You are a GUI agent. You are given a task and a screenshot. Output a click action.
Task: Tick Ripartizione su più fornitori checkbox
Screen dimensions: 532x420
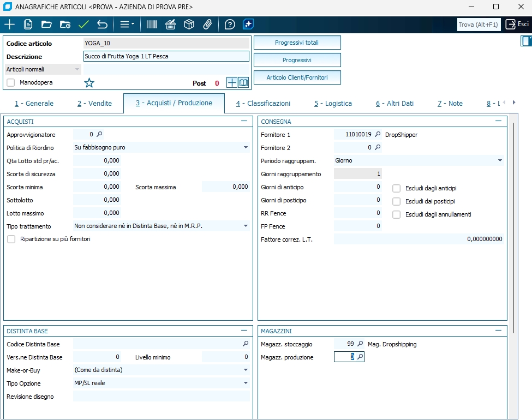click(x=11, y=239)
